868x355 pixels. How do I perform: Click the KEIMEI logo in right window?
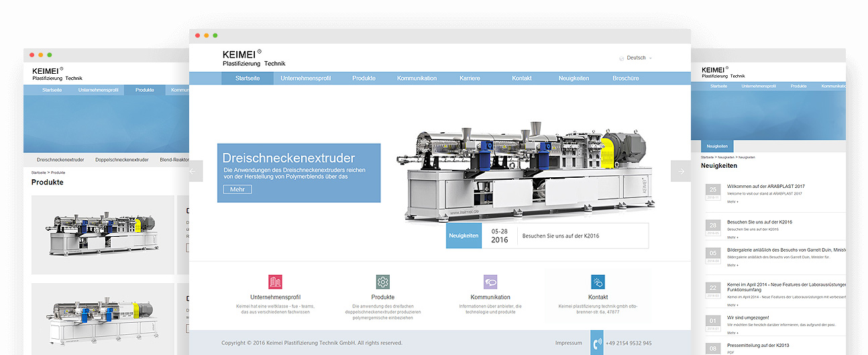722,72
